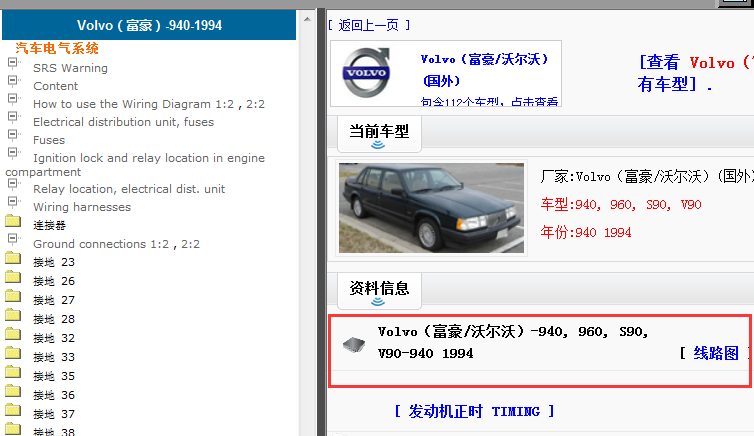The height and width of the screenshot is (436, 754).
Task: Click 包含112个车型 link under the brand name
Action: 489,101
